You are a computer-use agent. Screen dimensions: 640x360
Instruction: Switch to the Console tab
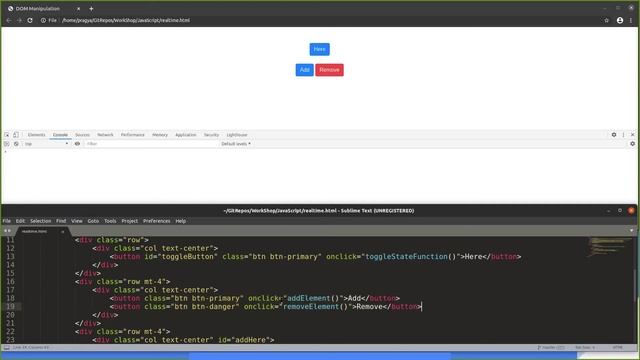[x=60, y=135]
